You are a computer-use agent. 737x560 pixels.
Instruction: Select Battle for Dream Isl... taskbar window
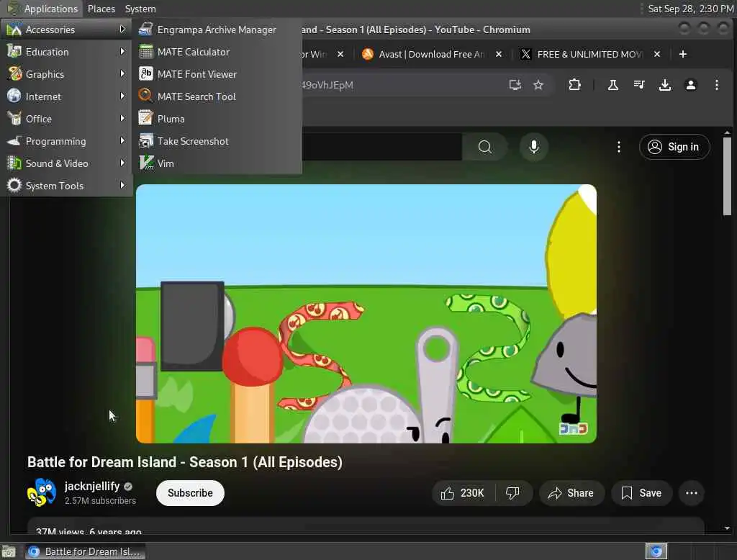point(85,551)
